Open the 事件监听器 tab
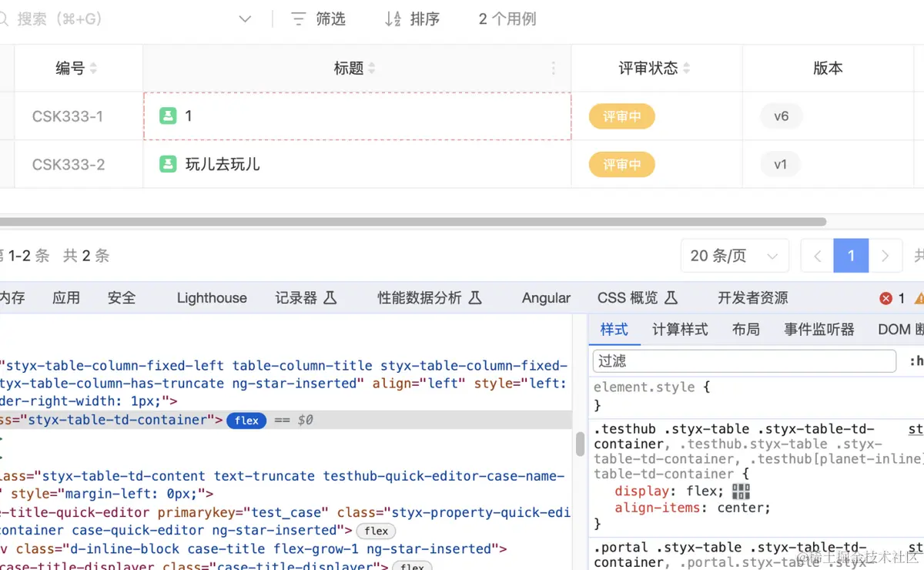Screen dimensions: 924x570 pos(819,330)
